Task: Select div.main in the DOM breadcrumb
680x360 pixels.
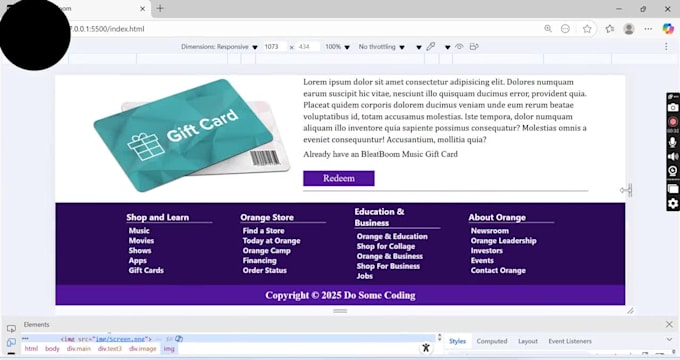Action: pyautogui.click(x=78, y=349)
